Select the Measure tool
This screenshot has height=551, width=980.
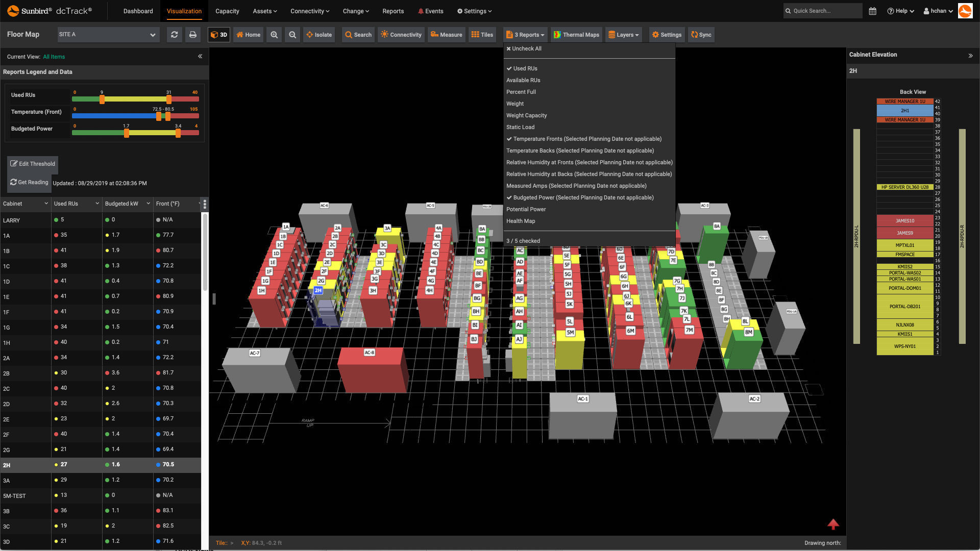(x=447, y=35)
